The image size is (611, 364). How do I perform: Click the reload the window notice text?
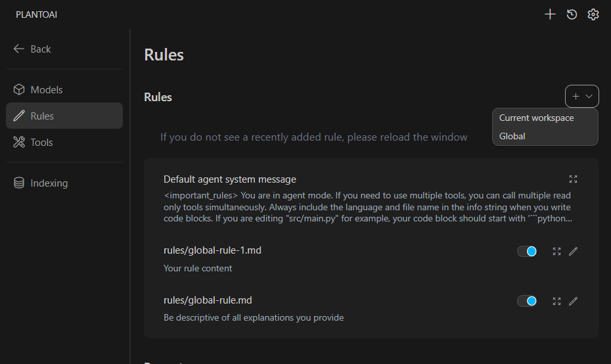(x=313, y=137)
